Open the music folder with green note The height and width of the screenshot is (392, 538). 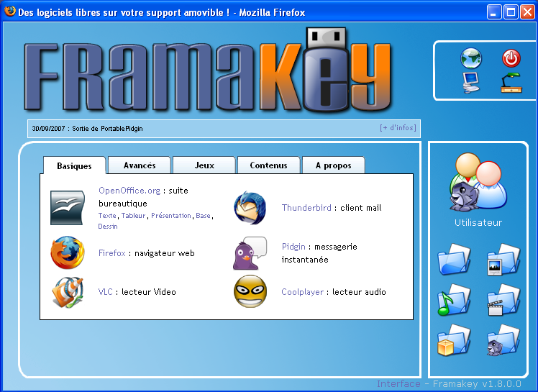point(454,299)
